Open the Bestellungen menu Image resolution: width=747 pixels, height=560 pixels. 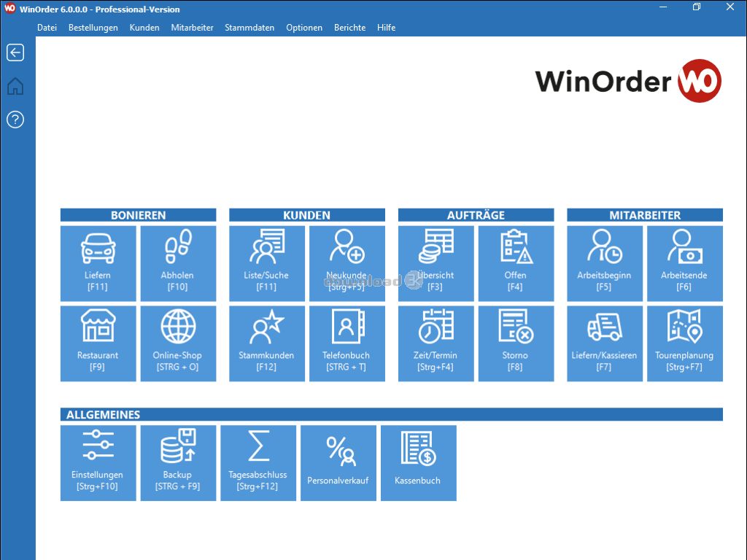tap(93, 28)
